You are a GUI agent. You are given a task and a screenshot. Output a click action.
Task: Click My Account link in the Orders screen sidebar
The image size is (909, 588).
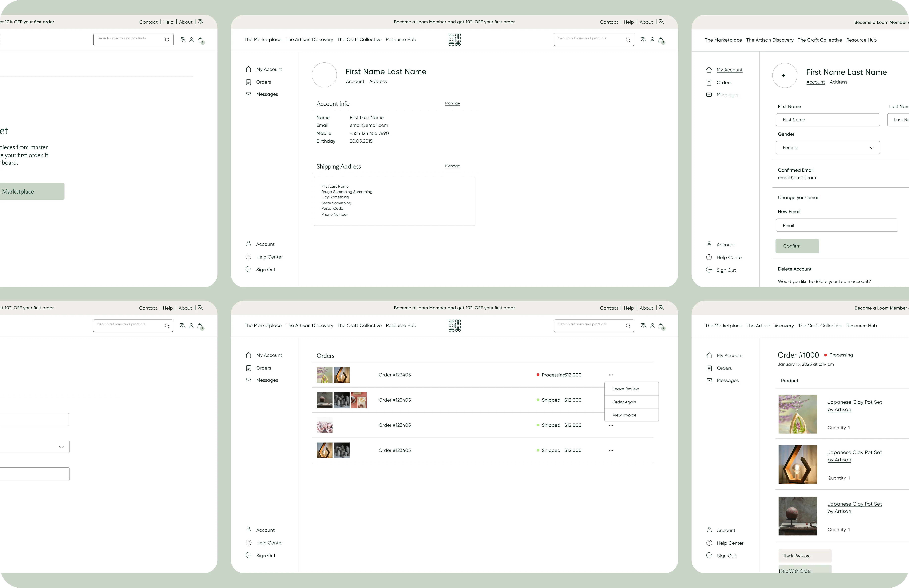(269, 355)
